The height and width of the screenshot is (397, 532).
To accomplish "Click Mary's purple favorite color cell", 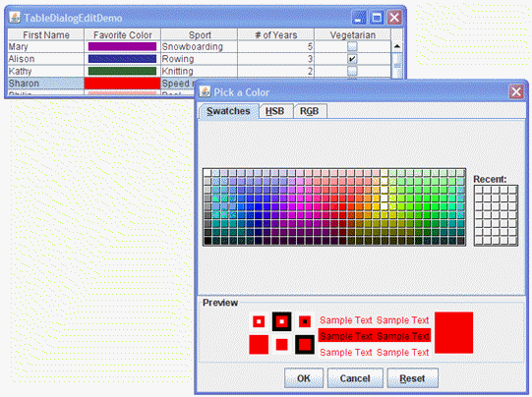I will (122, 46).
